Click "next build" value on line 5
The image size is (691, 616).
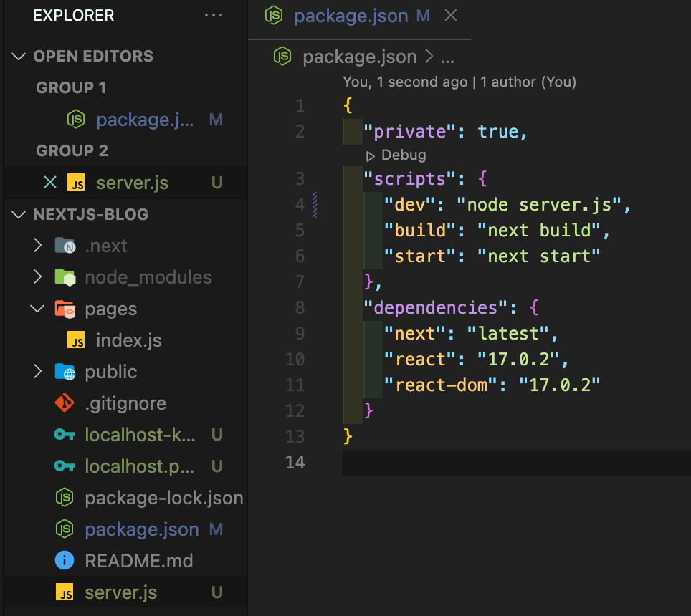539,231
